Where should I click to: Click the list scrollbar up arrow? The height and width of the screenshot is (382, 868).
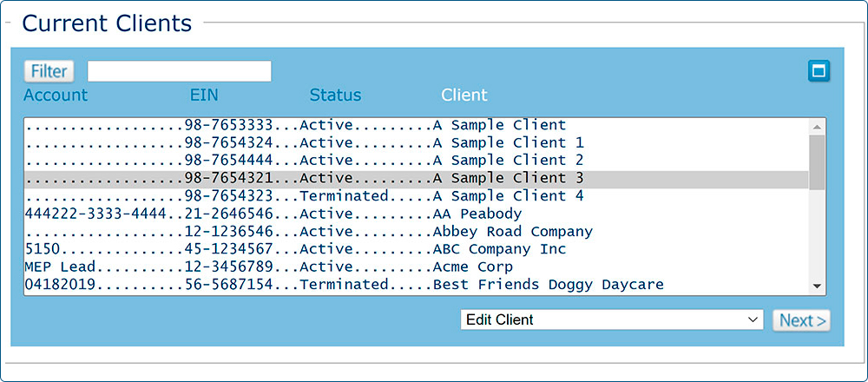coord(817,127)
